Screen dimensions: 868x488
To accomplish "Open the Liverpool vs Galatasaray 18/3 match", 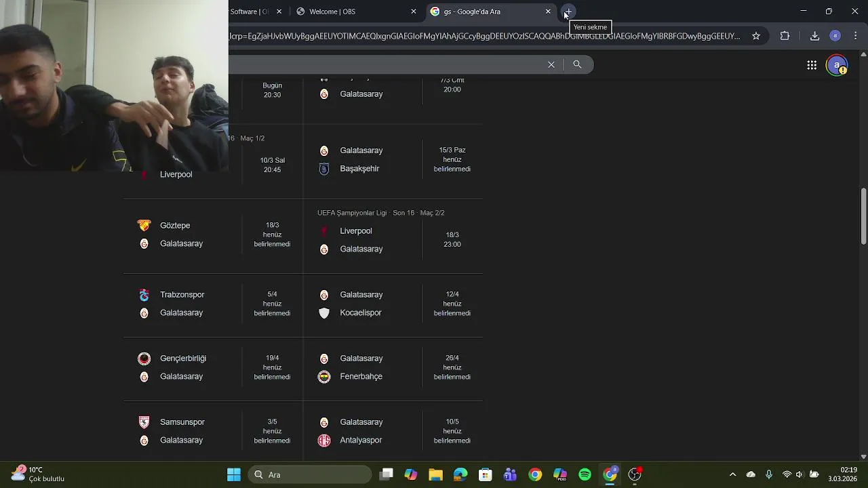I will pyautogui.click(x=393, y=237).
